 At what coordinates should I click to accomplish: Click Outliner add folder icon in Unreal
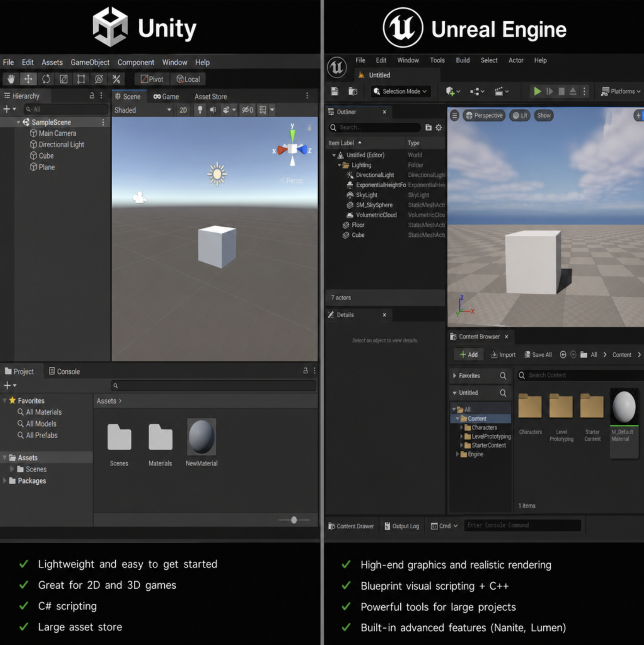tap(428, 128)
